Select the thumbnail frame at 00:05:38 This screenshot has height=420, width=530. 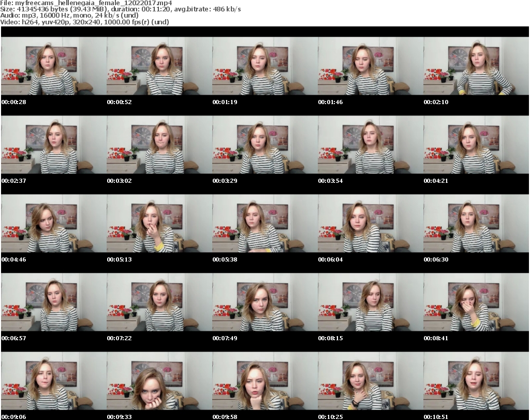click(265, 224)
